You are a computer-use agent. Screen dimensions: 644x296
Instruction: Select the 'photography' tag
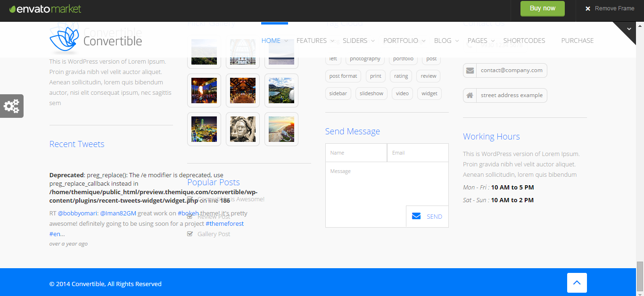coord(365,58)
